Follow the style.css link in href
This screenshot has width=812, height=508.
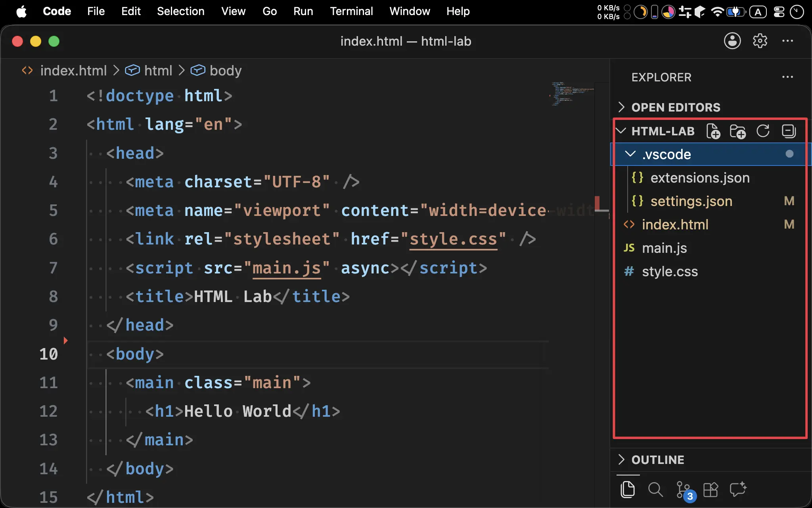tap(453, 239)
